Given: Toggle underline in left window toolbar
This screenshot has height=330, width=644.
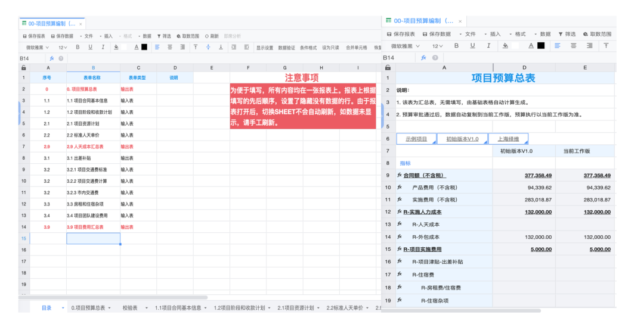Looking at the screenshot, I should tap(91, 47).
